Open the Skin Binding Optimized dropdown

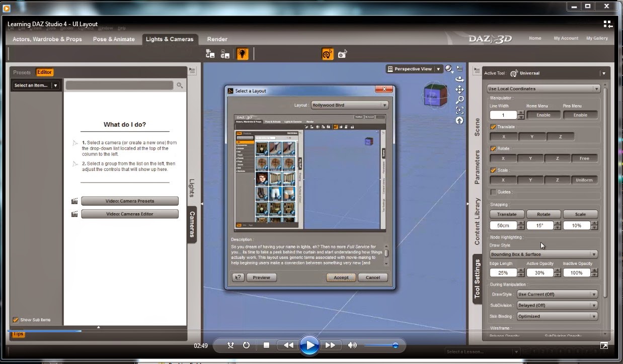click(x=557, y=316)
